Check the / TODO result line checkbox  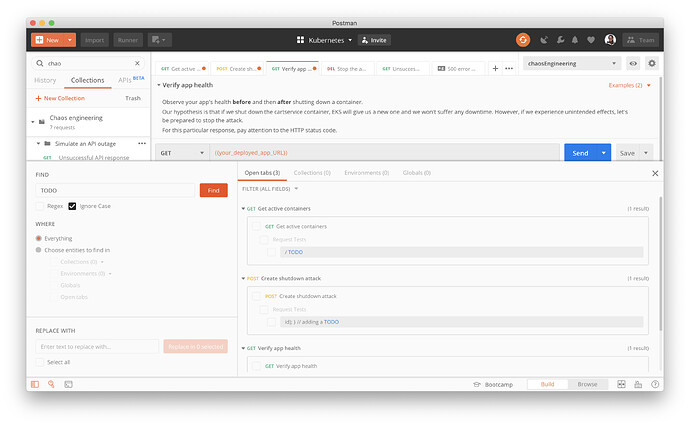(x=272, y=252)
